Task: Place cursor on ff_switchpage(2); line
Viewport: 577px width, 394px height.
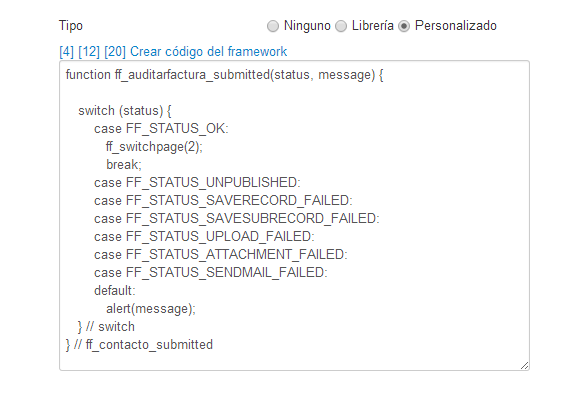Action: 154,147
